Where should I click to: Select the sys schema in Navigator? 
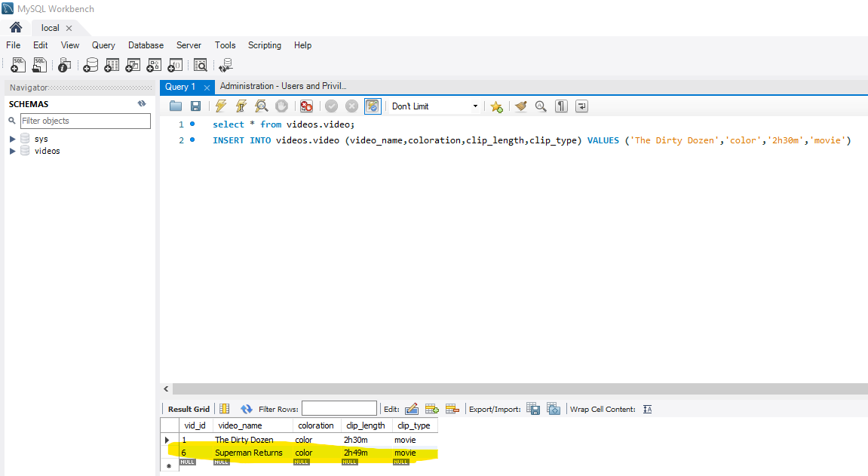(x=41, y=139)
